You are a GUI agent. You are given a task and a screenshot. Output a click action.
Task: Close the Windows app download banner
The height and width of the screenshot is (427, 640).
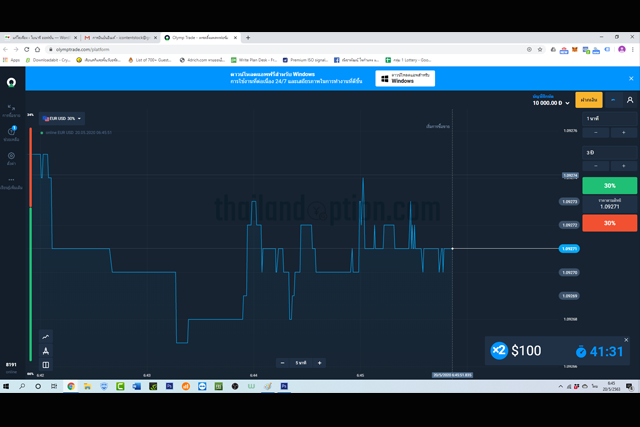631,78
